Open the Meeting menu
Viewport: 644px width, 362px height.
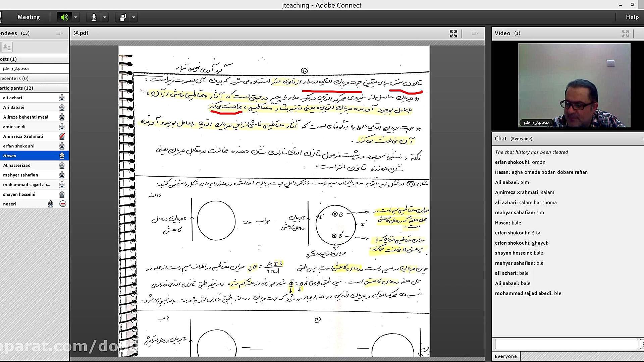[x=29, y=17]
